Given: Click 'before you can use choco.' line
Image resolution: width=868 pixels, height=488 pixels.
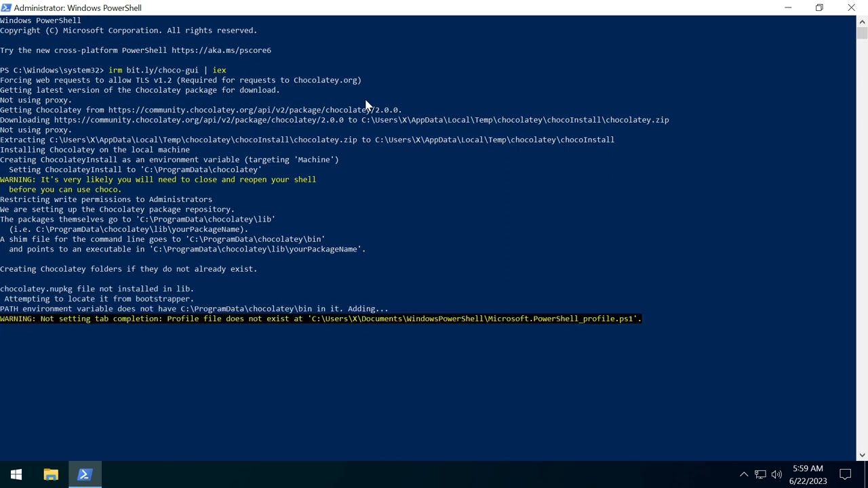Looking at the screenshot, I should click(x=65, y=189).
